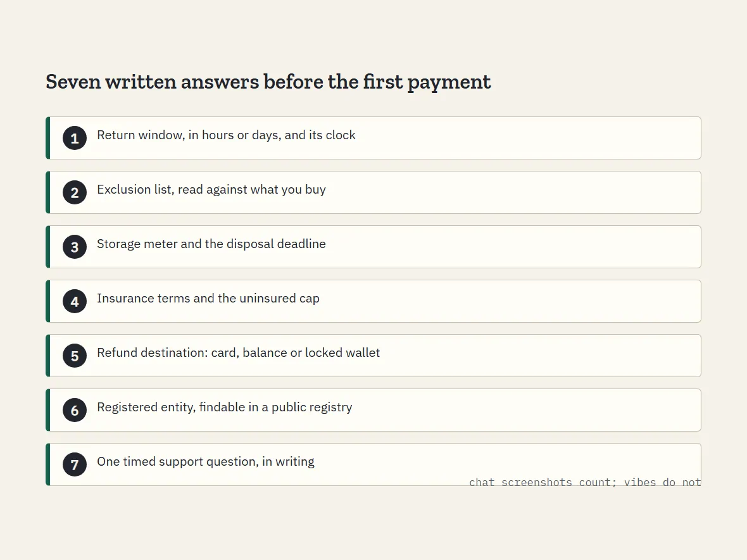Select Insurance terms and uninsured cap item

tap(373, 301)
